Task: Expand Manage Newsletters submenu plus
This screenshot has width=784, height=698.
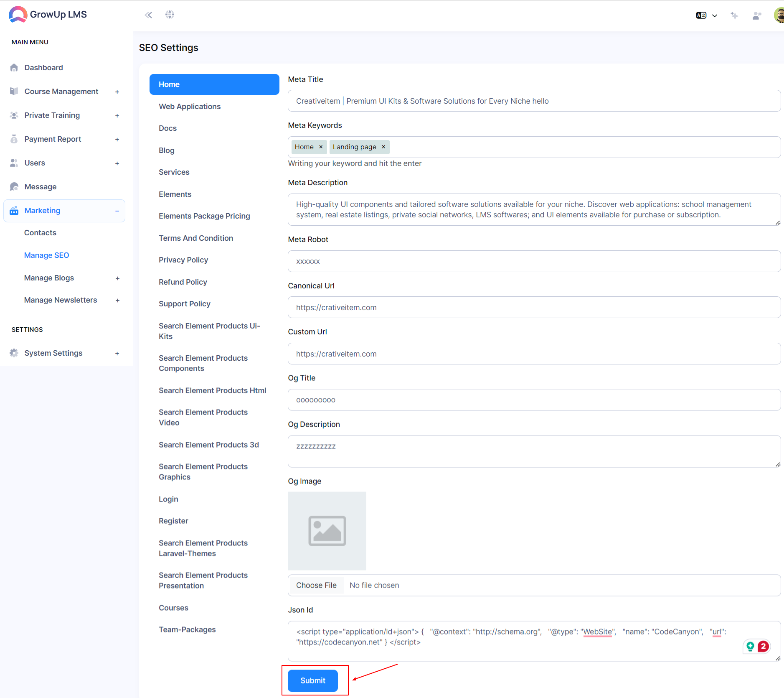Action: click(118, 301)
